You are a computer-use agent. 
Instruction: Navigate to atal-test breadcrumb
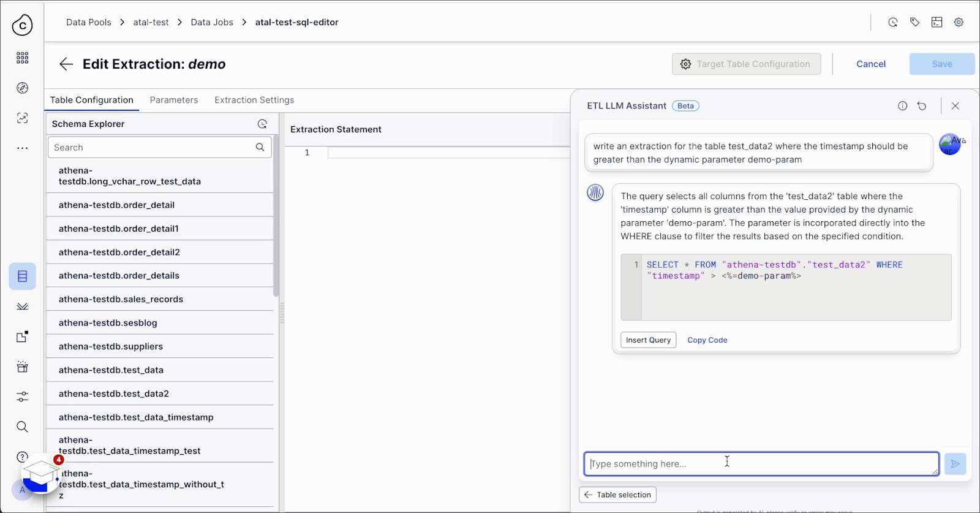(x=151, y=22)
